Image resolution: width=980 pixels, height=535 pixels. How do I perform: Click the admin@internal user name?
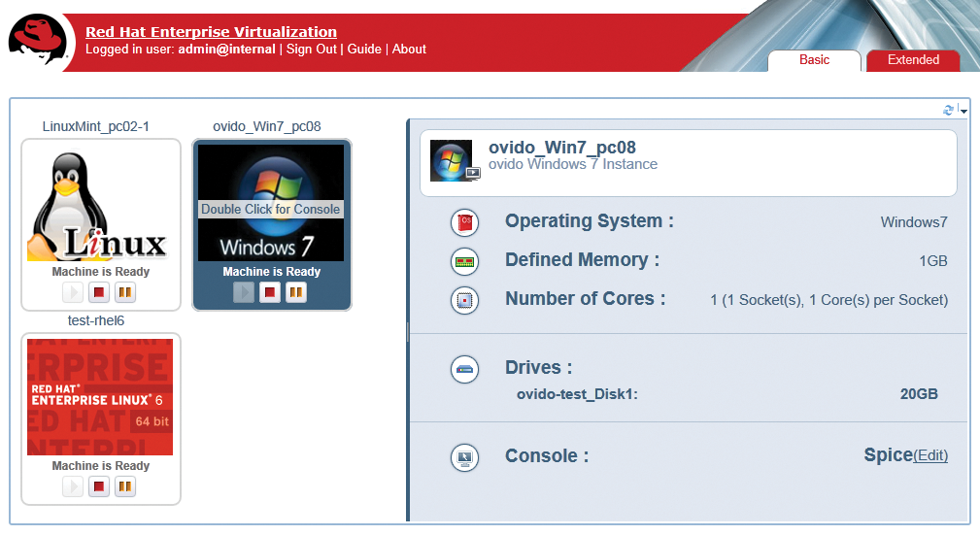(x=227, y=50)
